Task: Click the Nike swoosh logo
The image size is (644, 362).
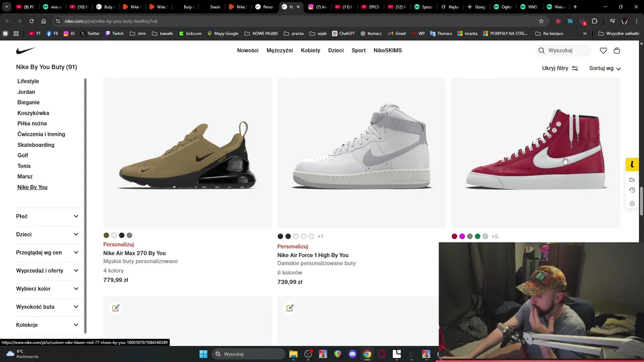Action: tap(26, 51)
